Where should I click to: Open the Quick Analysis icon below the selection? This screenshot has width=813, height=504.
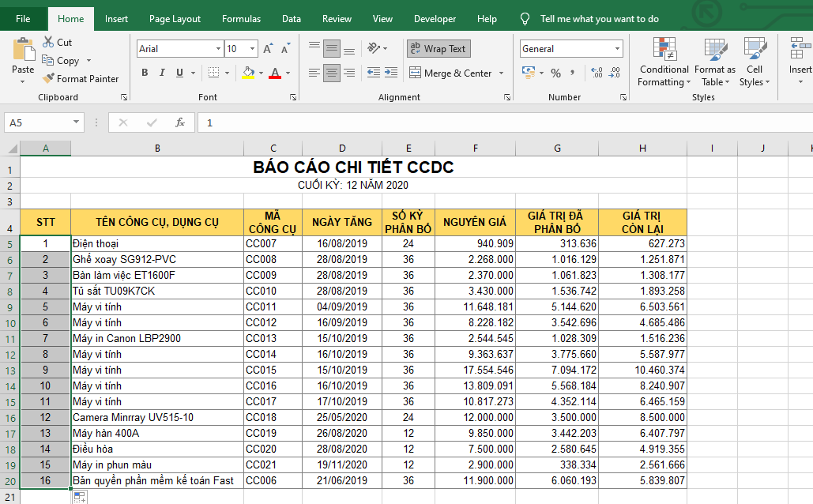click(x=80, y=497)
